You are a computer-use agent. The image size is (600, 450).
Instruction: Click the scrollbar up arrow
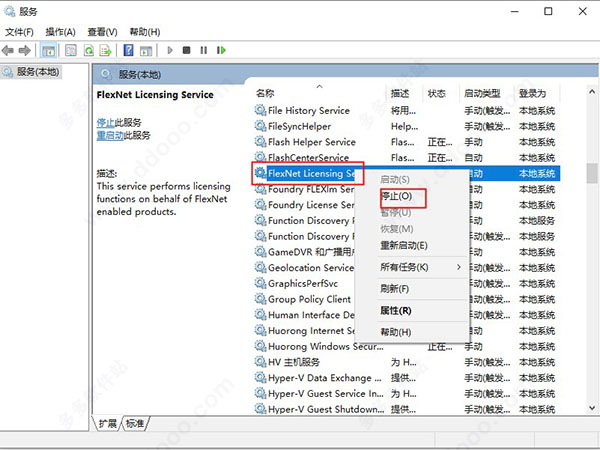(592, 91)
